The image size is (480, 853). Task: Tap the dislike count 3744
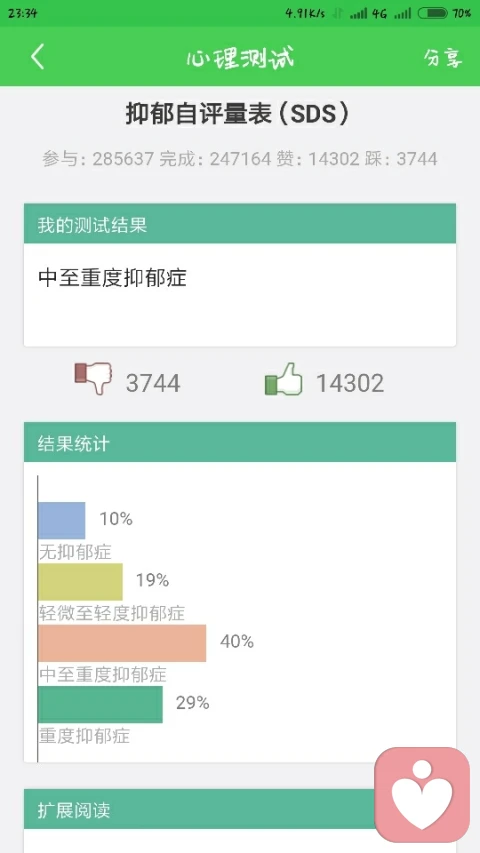pyautogui.click(x=153, y=383)
